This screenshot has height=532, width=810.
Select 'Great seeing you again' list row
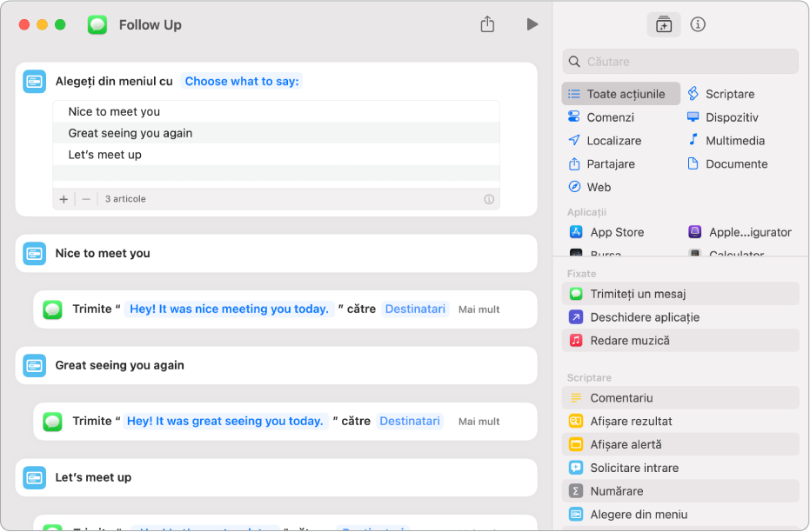coord(276,133)
